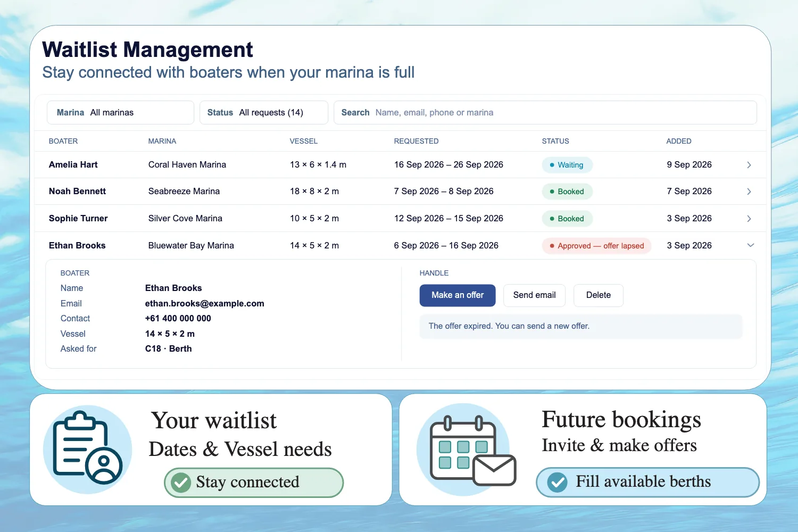Screen dimensions: 798x532
Task: Open the Status filter dropdown
Action: (x=264, y=113)
